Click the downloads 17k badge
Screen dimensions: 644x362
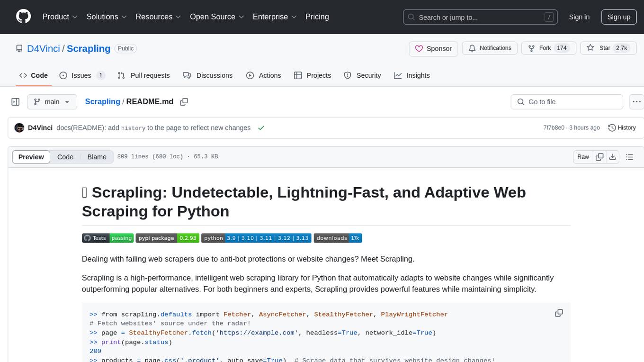338,238
